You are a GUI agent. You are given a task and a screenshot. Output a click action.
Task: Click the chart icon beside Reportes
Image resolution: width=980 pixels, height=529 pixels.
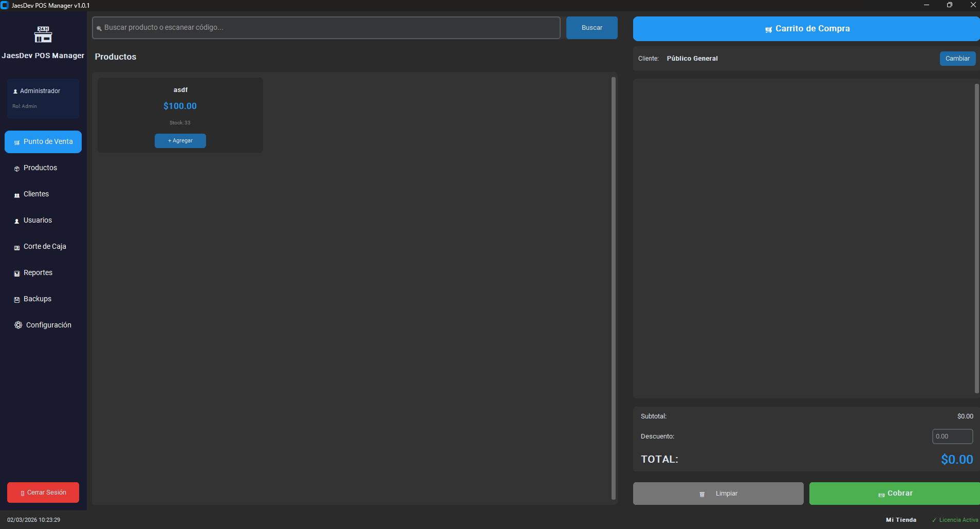pyautogui.click(x=17, y=273)
